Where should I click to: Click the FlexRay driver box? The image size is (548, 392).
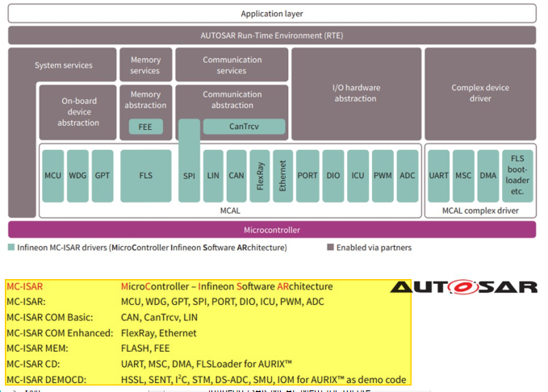coord(260,176)
